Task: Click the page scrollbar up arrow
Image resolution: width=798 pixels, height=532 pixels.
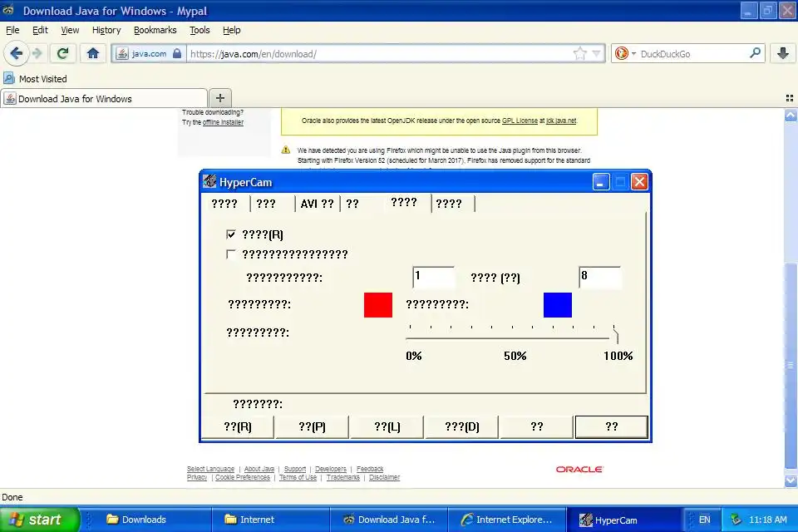Action: point(791,116)
